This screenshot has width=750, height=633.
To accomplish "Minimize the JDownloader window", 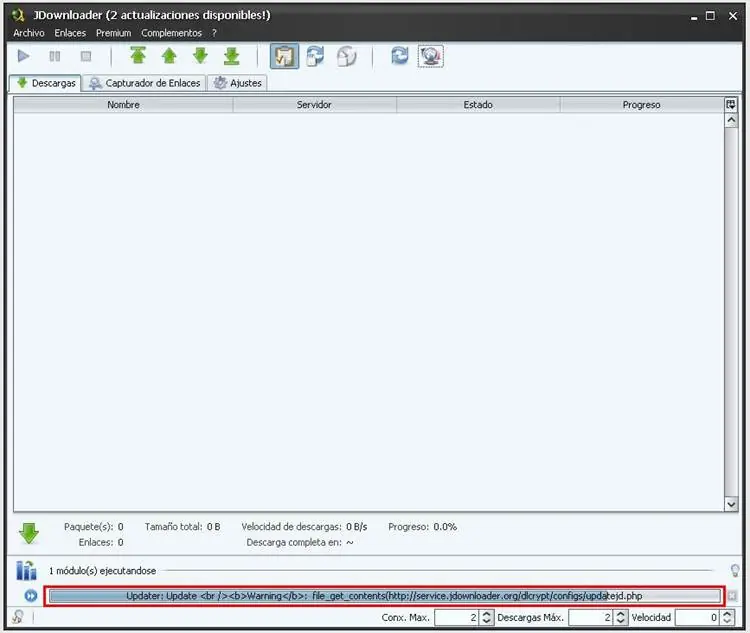I will point(694,17).
